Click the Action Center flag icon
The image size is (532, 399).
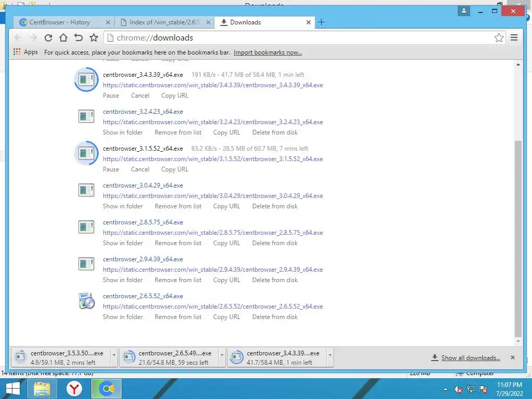(x=484, y=390)
